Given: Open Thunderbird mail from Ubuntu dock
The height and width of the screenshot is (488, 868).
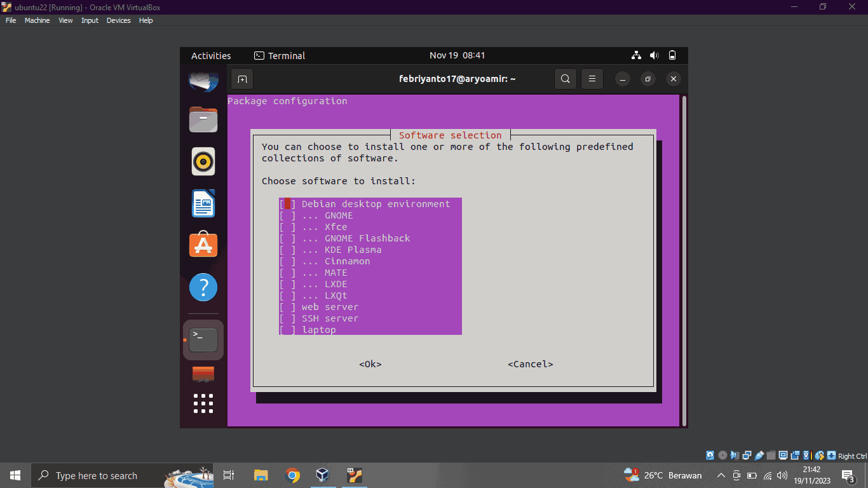Looking at the screenshot, I should pyautogui.click(x=203, y=80).
